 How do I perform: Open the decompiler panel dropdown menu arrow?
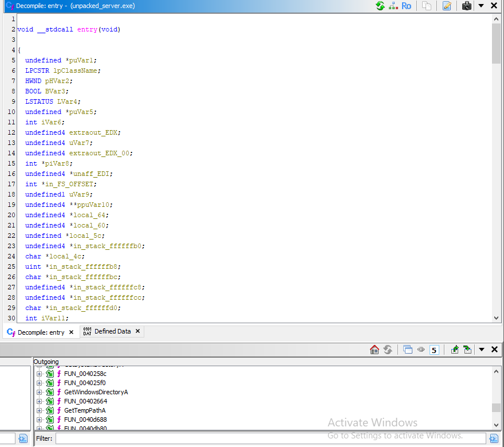pos(481,6)
